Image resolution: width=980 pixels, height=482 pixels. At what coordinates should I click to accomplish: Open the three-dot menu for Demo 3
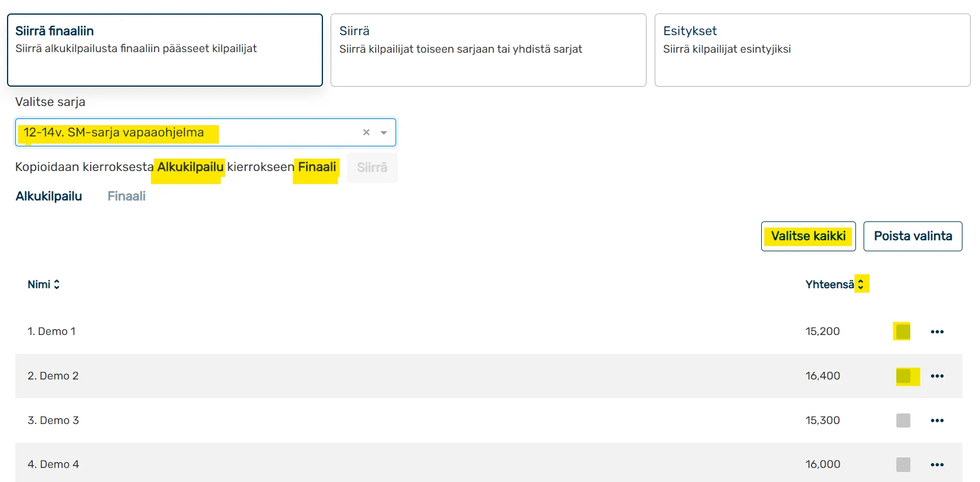[937, 421]
